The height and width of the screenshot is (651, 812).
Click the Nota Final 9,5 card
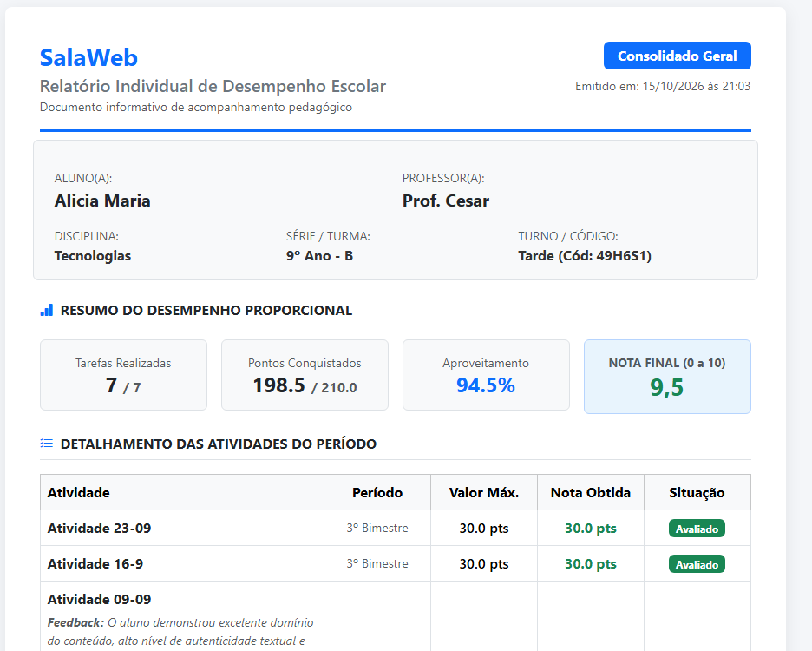coord(667,377)
